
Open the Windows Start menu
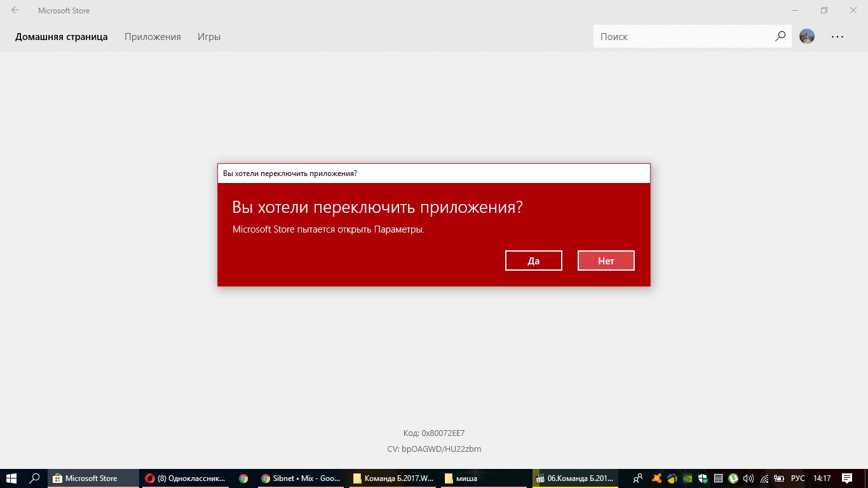point(11,478)
